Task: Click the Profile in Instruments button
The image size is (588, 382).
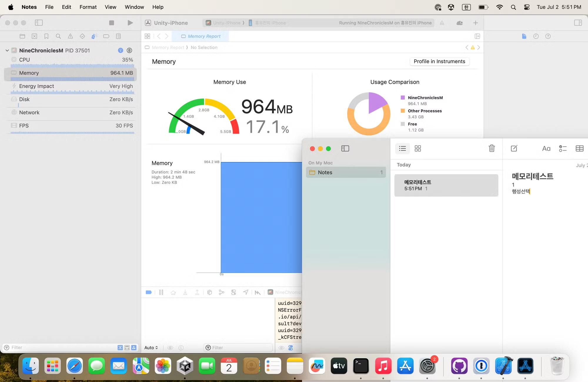Action: (439, 61)
